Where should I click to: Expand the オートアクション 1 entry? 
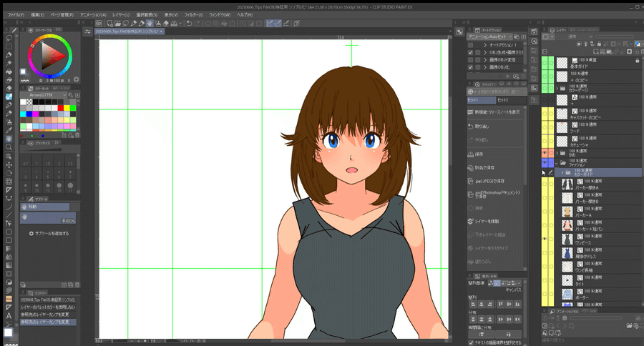[484, 44]
